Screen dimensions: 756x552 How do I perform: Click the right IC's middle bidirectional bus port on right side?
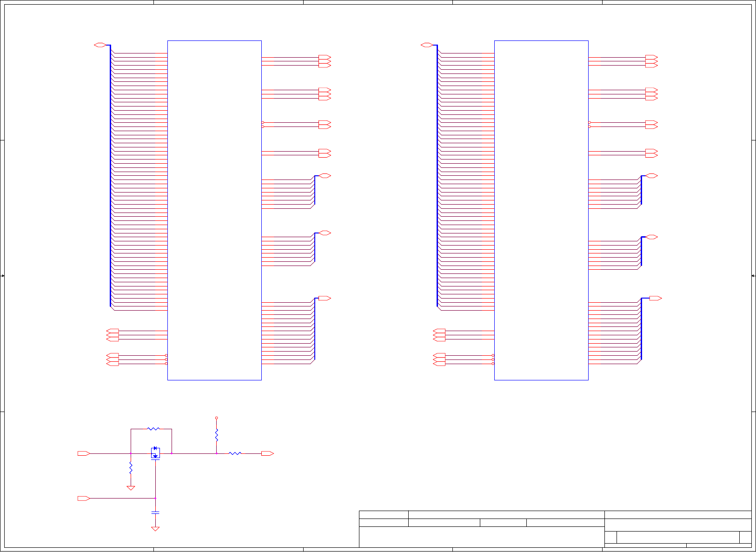pos(652,237)
